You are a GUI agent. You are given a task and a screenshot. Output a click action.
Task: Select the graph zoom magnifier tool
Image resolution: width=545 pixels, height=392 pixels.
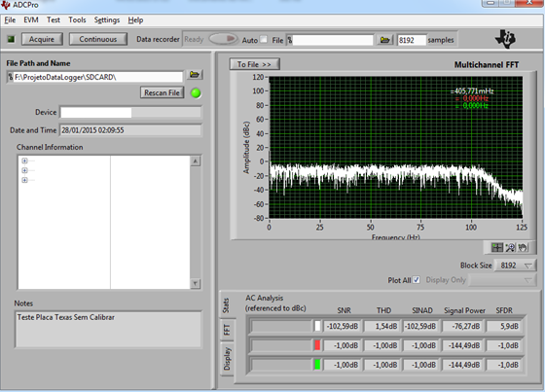tap(510, 247)
